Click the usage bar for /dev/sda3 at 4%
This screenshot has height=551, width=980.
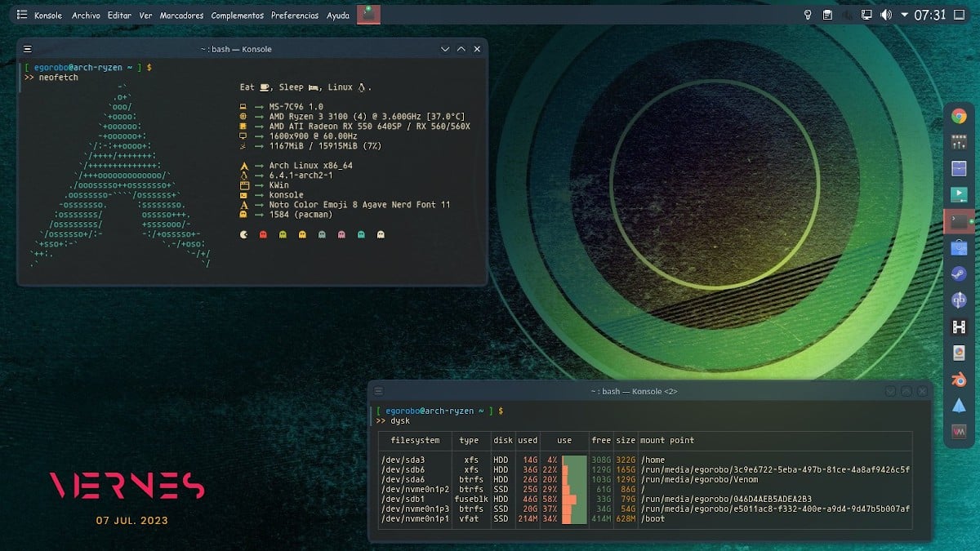pyautogui.click(x=574, y=460)
